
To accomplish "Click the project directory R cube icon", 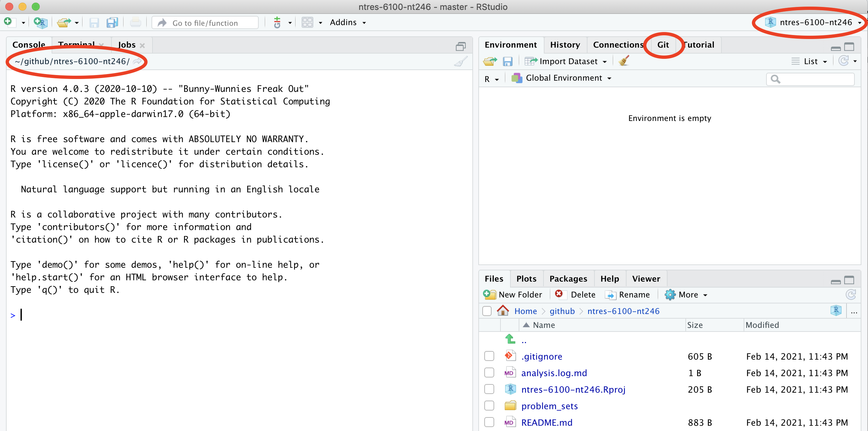I will click(x=836, y=310).
